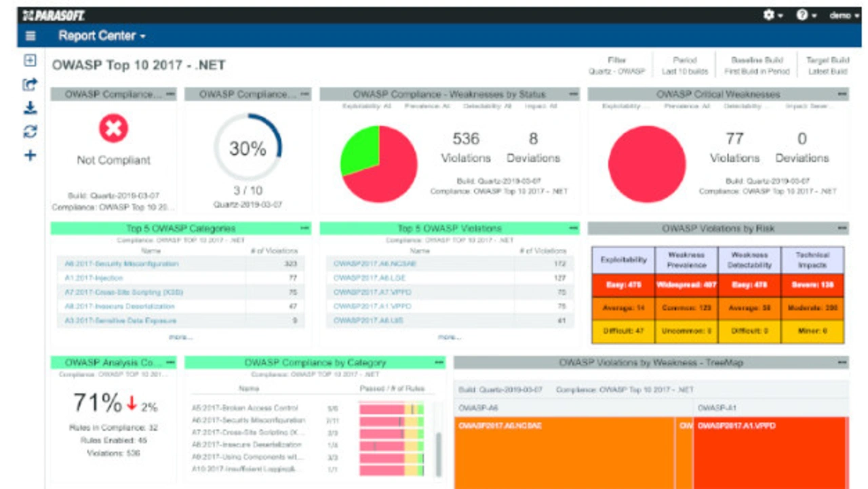Open menu of Top 5 OWASP Violations widget
This screenshot has height=489, width=868.
574,229
